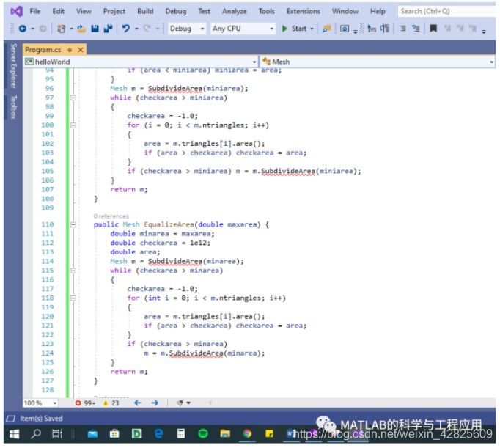Click the screenshot camera toolbar icon
The width and height of the screenshot is (500, 448).
pos(345,29)
